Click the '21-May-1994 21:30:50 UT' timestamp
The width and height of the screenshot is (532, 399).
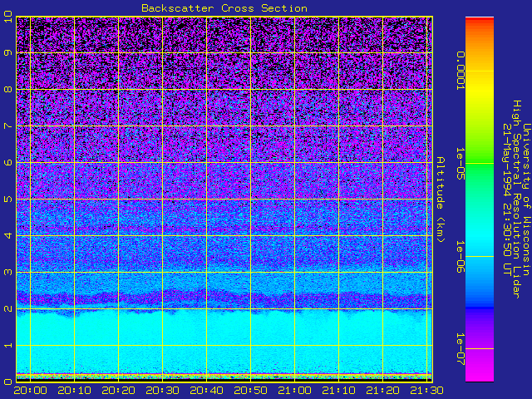point(507,199)
